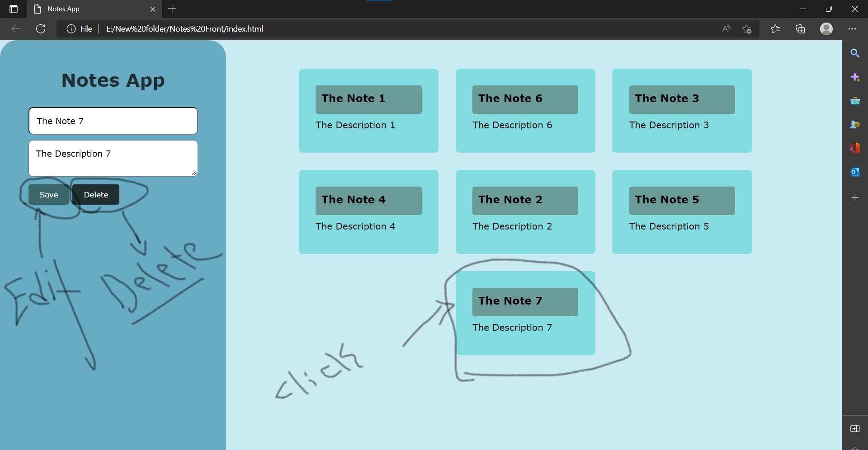
Task: Reload the page with refresh icon
Action: (x=41, y=29)
